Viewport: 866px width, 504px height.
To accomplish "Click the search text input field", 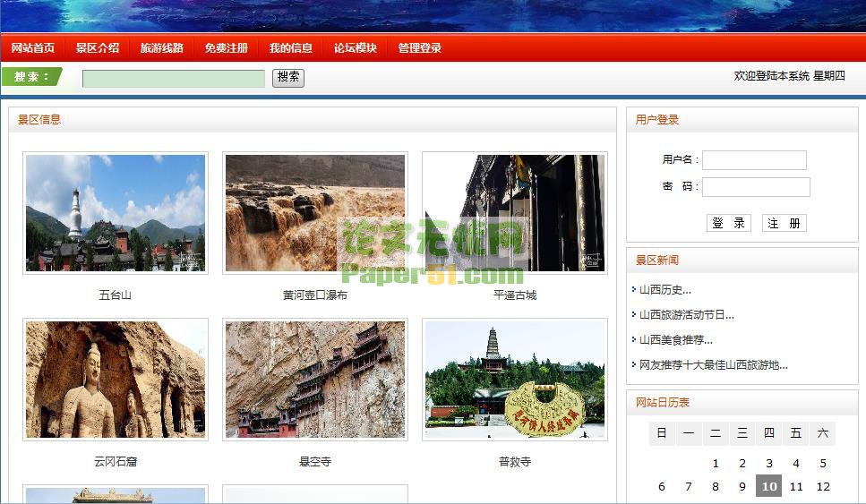I will (174, 79).
